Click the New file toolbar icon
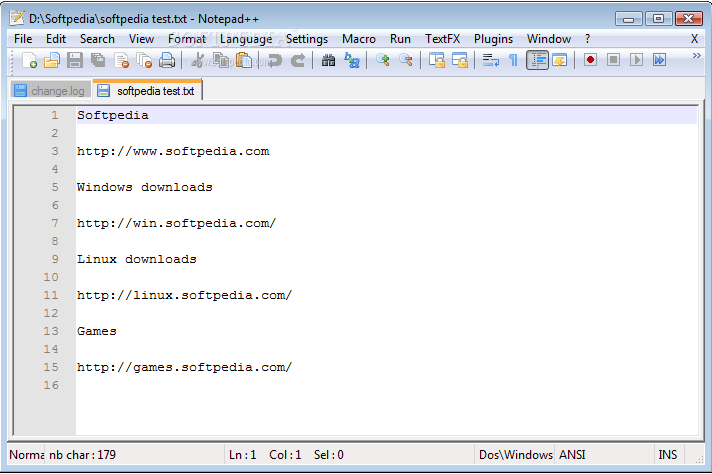Image resolution: width=712 pixels, height=474 pixels. click(30, 60)
